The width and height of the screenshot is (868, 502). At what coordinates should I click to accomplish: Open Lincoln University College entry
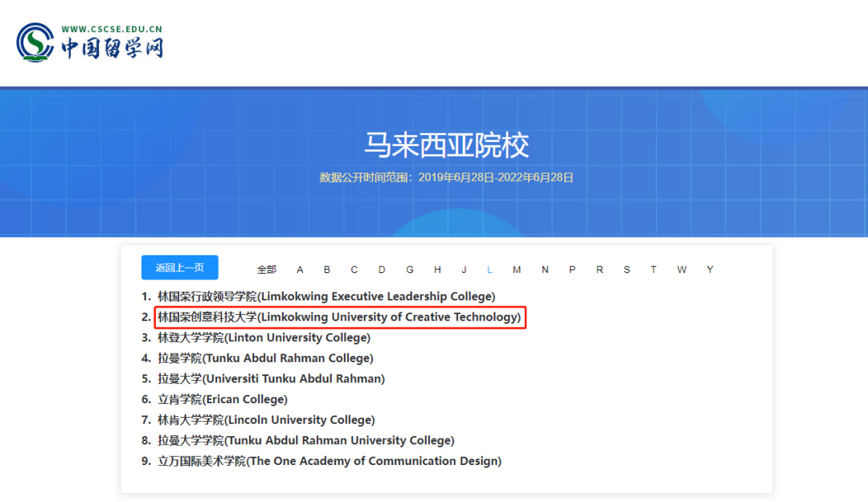pos(266,420)
